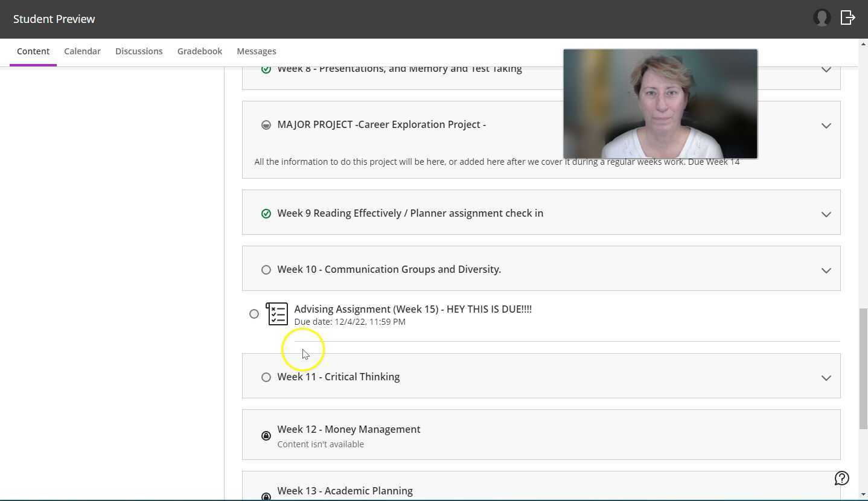868x501 pixels.
Task: Click the Advising Assignment checklist icon
Action: pos(276,314)
